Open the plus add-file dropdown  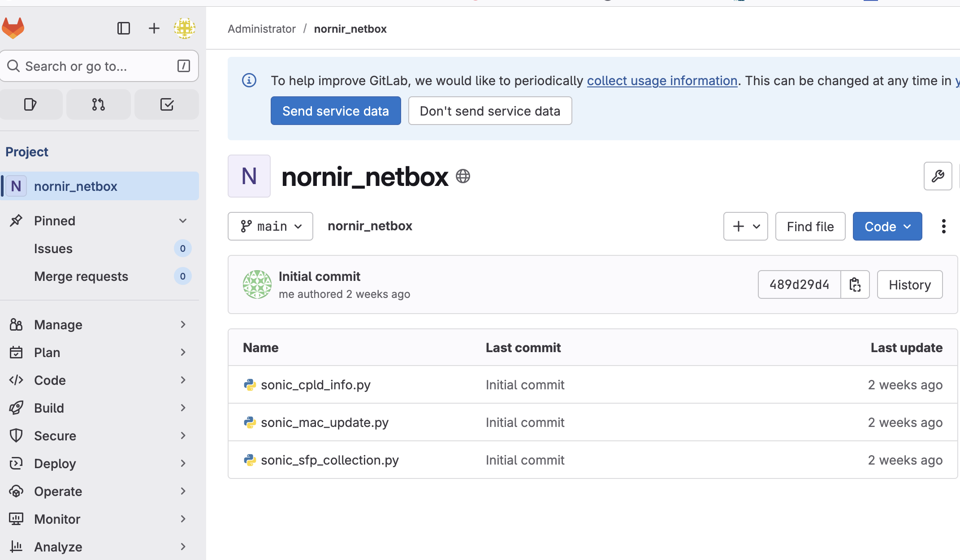[745, 226]
